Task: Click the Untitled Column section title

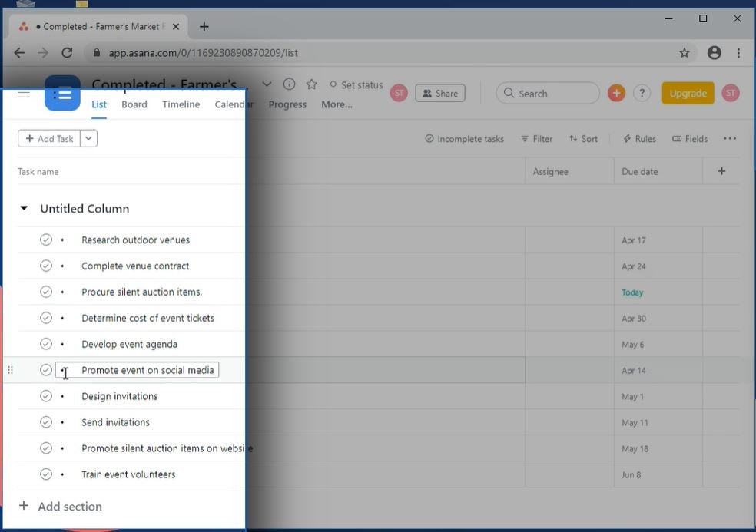Action: click(x=85, y=209)
